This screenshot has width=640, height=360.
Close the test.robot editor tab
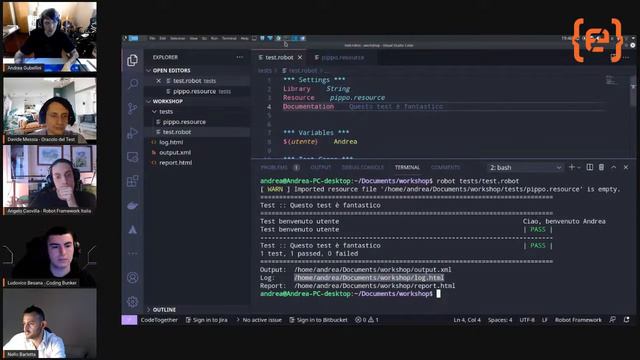(x=300, y=58)
